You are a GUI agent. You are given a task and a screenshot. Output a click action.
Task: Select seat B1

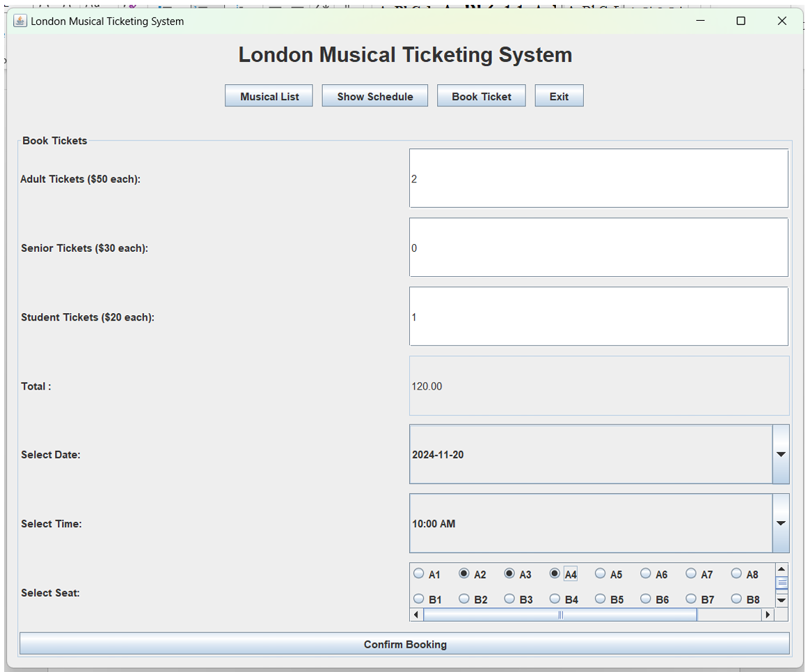pyautogui.click(x=419, y=598)
